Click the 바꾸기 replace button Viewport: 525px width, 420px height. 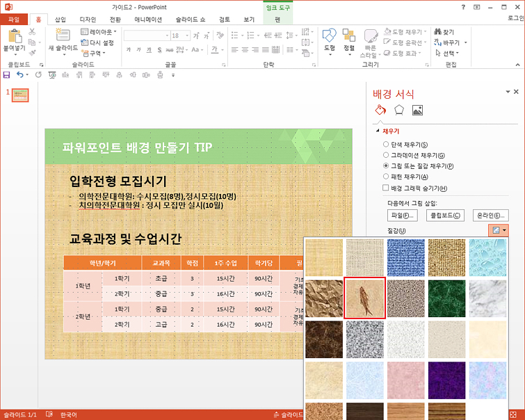pos(447,42)
